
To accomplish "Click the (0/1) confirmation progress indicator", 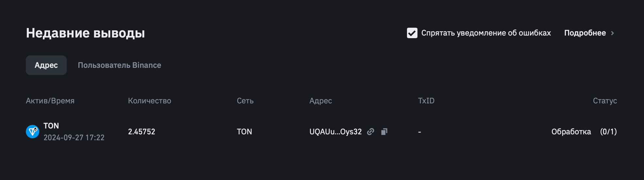I will click(x=608, y=132).
